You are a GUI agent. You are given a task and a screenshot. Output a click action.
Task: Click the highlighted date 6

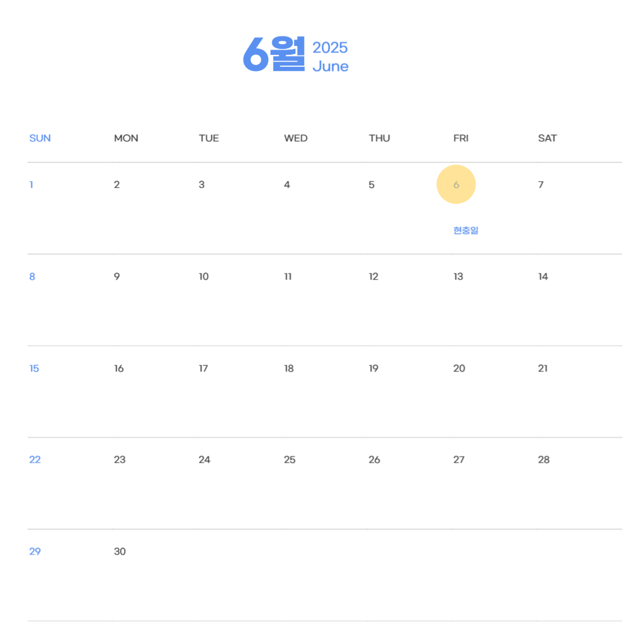(x=456, y=184)
